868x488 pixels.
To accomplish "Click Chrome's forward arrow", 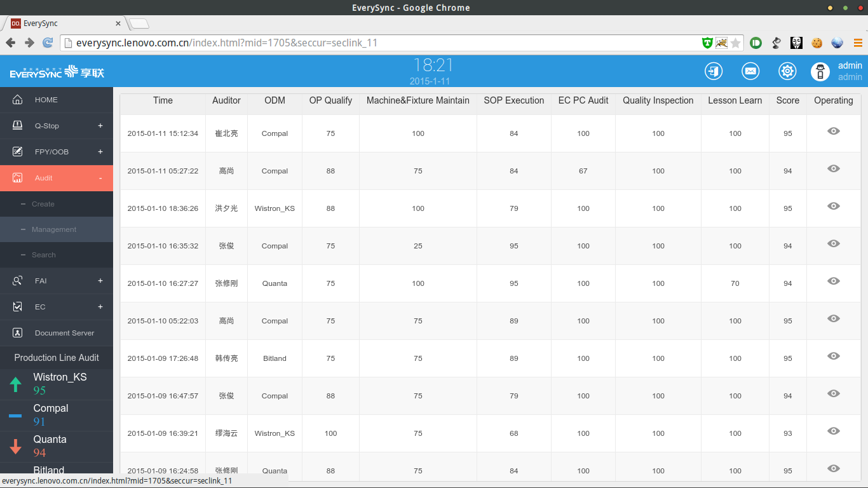I will pos(29,43).
